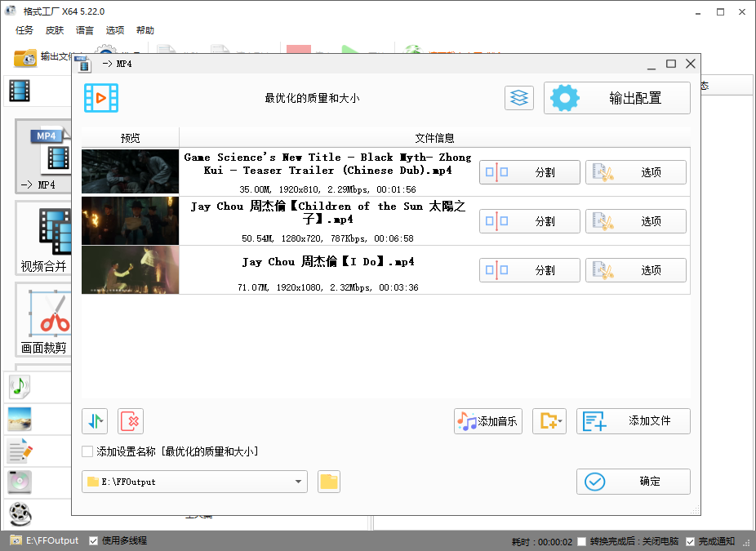Open the picture category icon in sidebar
756x551 pixels.
(x=20, y=419)
